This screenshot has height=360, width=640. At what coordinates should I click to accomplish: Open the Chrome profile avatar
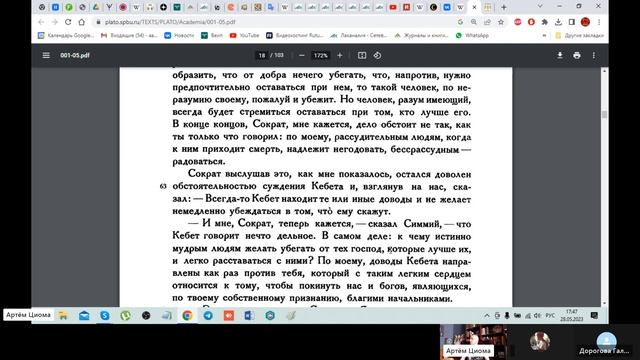(585, 22)
